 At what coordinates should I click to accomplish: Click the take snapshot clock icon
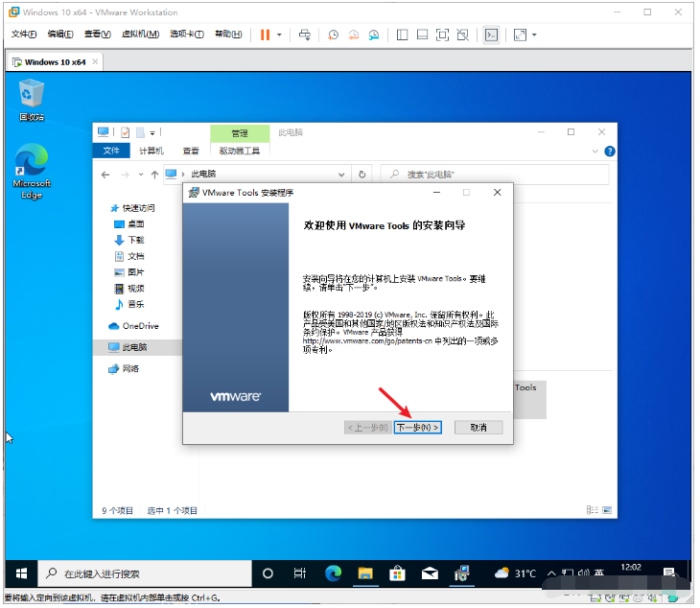coord(334,35)
